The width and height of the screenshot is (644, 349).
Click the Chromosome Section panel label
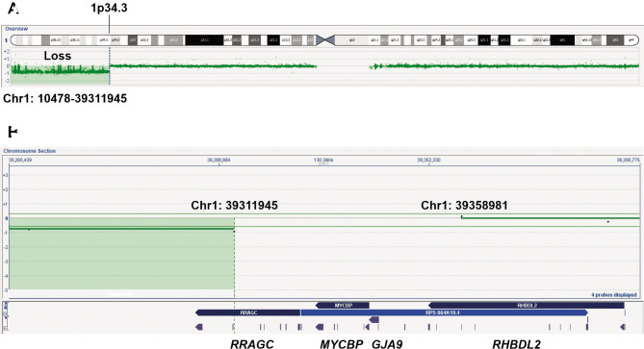pos(30,151)
